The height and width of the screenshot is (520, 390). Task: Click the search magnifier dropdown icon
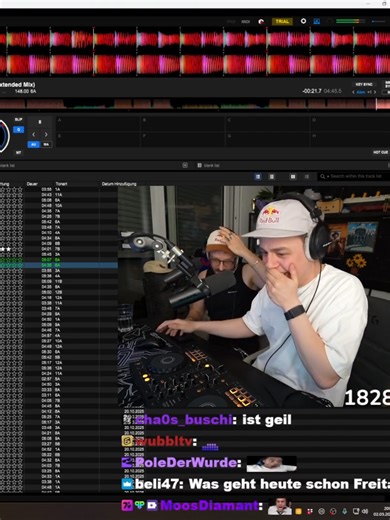coord(323,176)
